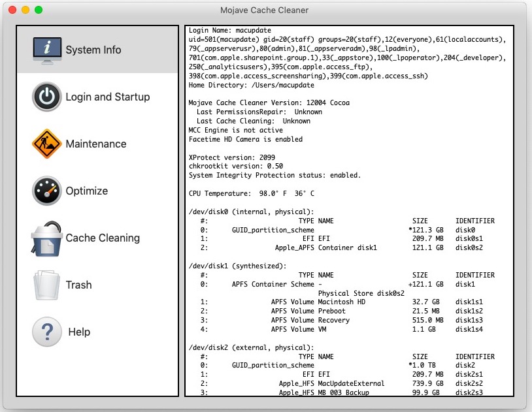532x412 pixels.
Task: Click the Login and Startup power icon
Action: 47,97
